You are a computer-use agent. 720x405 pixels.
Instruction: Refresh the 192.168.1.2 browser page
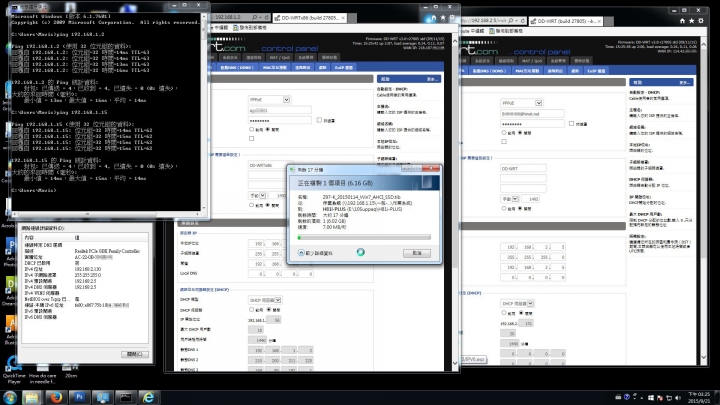(266, 17)
